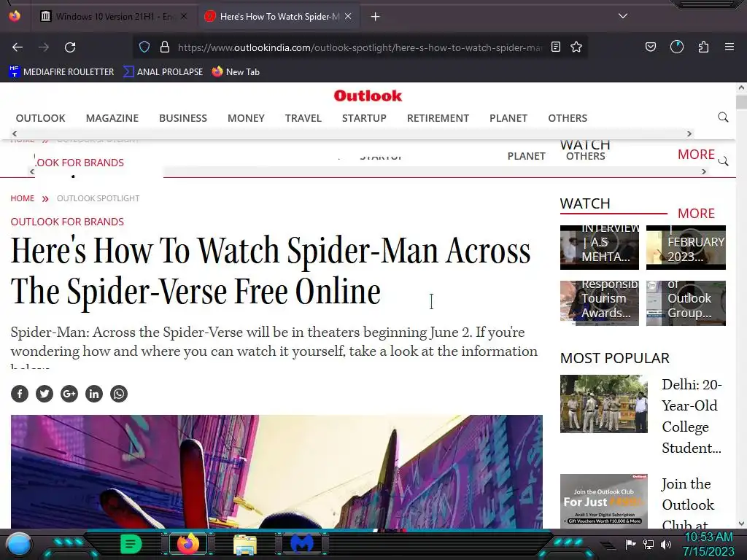Screen dimensions: 747x560
Task: Select the Here's How To Watch Spider-Man tab
Action: coord(278,16)
